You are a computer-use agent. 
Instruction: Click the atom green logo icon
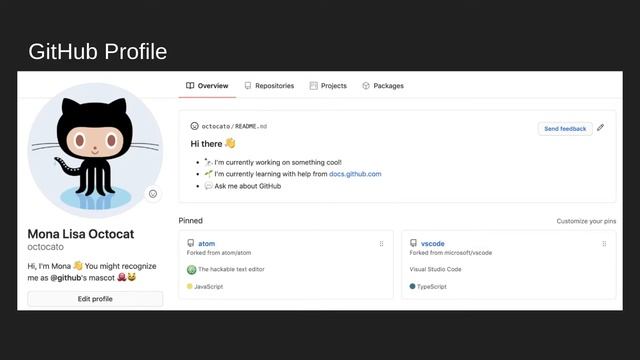(191, 269)
